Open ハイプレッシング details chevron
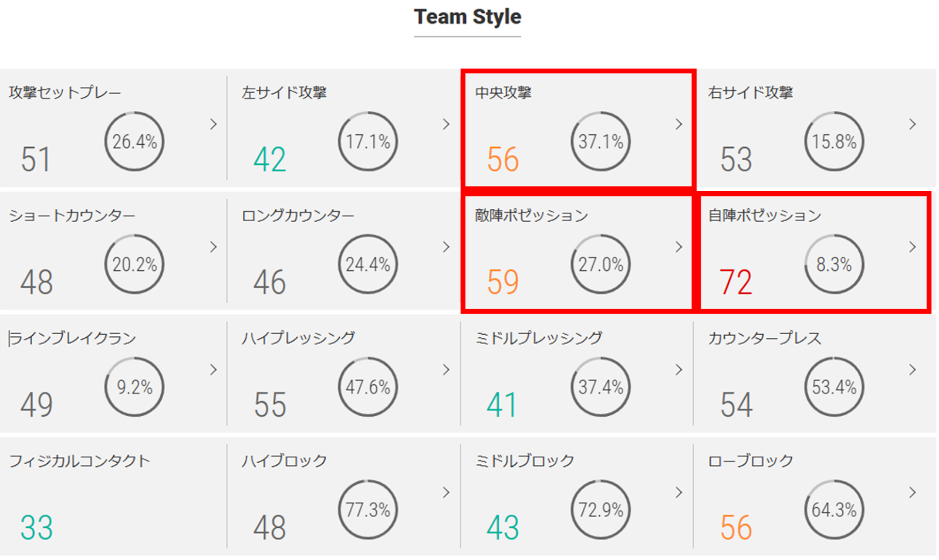939x560 pixels. tap(446, 369)
